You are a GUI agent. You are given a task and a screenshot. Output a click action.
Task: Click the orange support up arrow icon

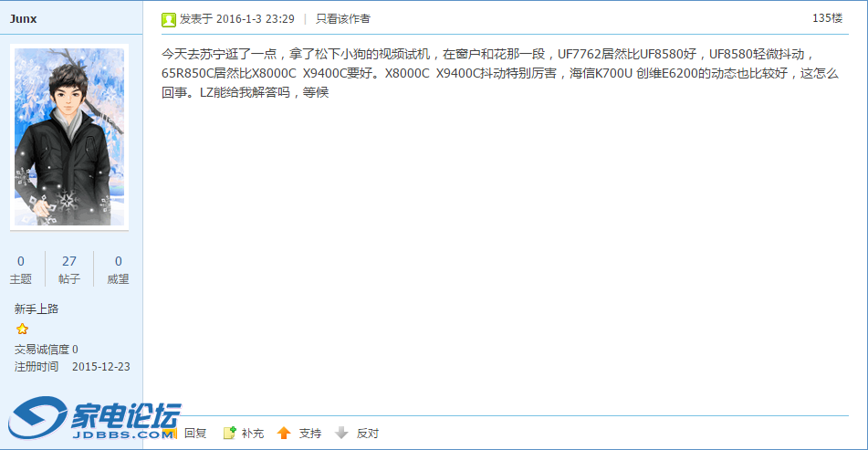coord(284,433)
